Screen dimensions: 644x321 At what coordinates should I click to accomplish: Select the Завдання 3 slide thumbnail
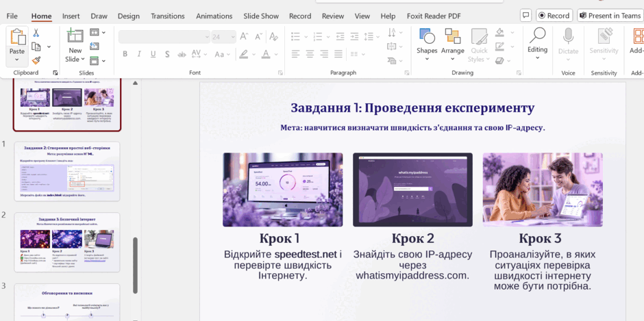pos(67,242)
